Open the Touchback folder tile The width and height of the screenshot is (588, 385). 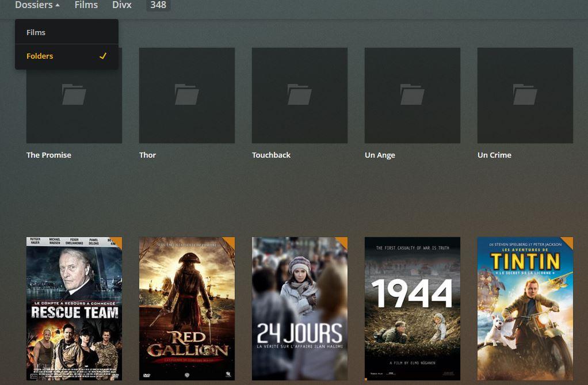[x=300, y=96]
